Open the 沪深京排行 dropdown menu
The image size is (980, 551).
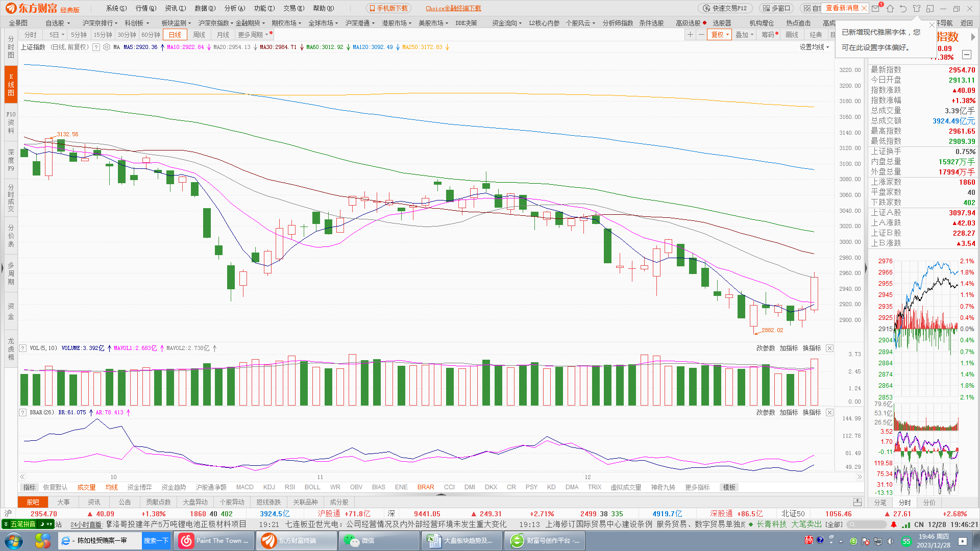[x=100, y=23]
